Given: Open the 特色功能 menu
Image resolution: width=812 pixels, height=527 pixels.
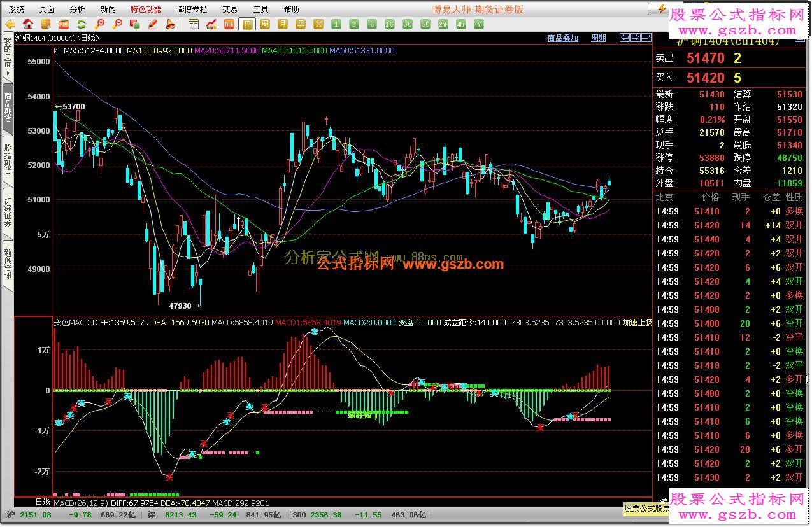Looking at the screenshot, I should (x=146, y=9).
